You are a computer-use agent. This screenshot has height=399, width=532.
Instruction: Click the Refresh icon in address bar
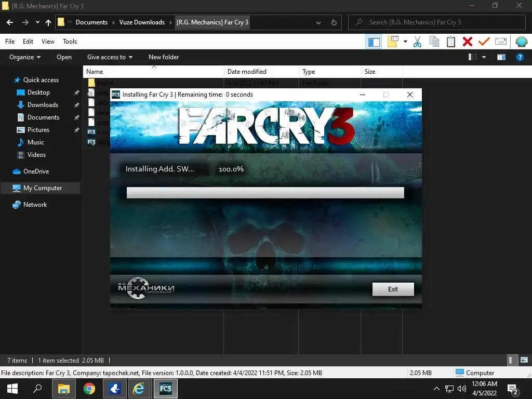(x=334, y=22)
